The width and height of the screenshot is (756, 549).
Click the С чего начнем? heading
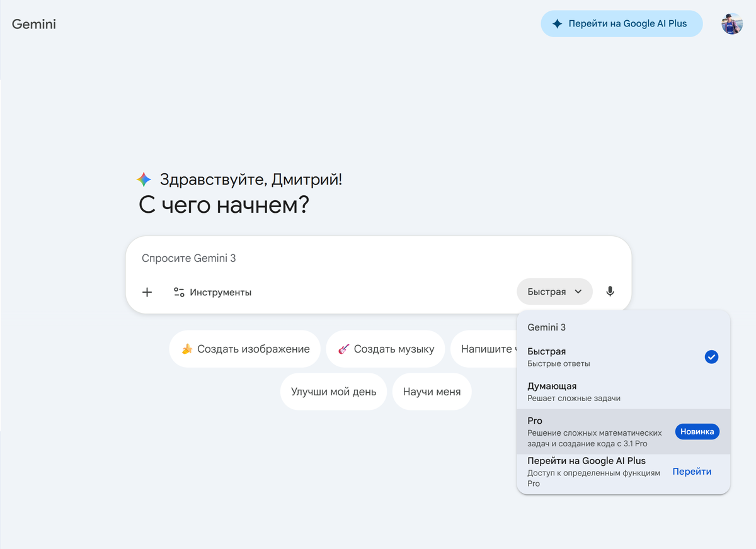point(224,205)
